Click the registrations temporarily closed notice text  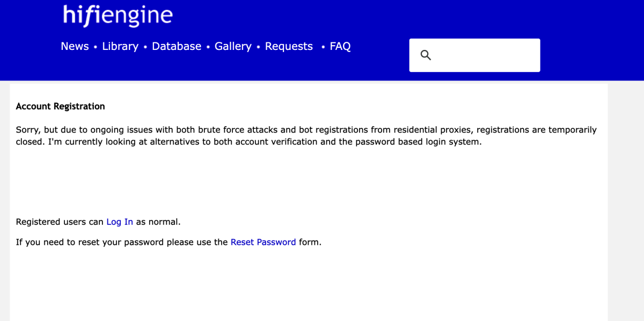(306, 136)
